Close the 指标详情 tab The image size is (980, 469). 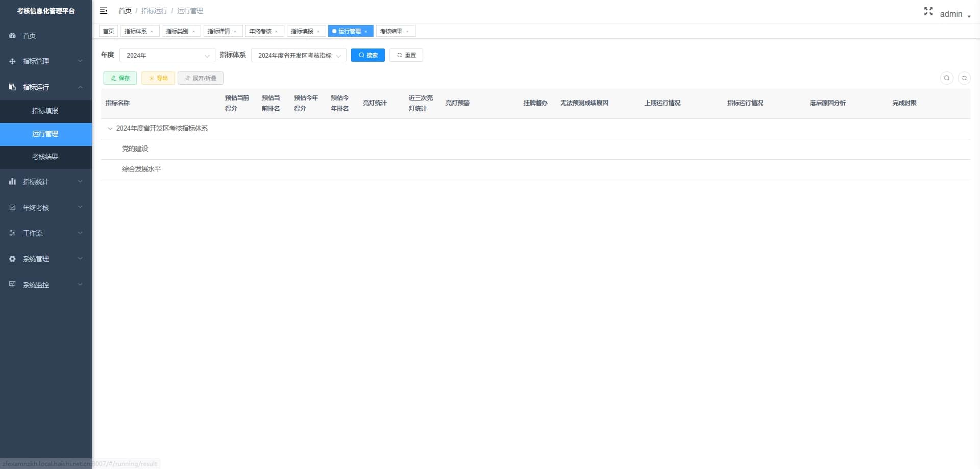coord(235,32)
